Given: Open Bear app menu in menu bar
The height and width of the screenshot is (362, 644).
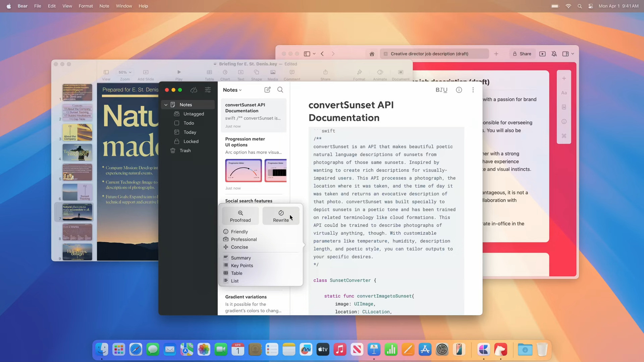Looking at the screenshot, I should [22, 6].
